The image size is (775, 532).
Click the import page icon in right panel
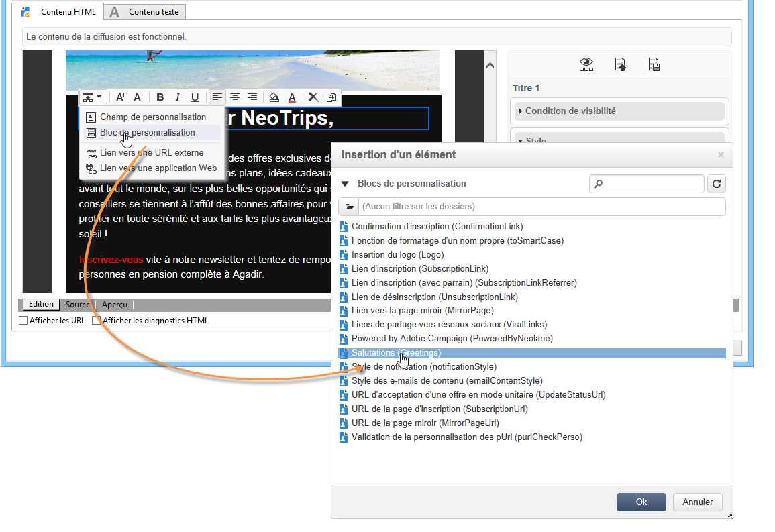pos(620,64)
